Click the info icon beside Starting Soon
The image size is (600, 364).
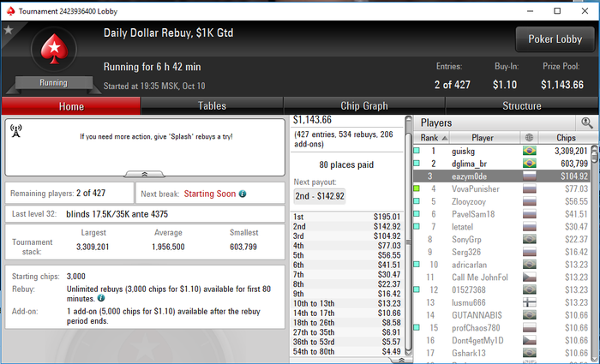[243, 194]
